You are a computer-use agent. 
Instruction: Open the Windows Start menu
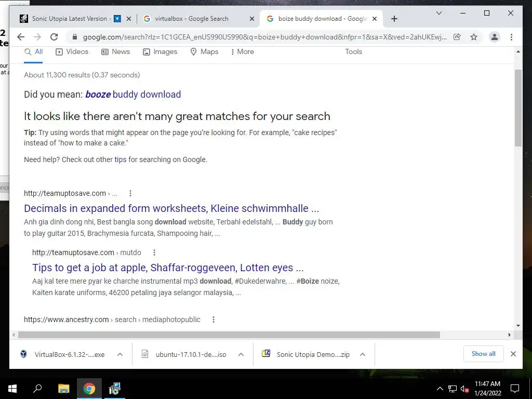[x=12, y=389]
